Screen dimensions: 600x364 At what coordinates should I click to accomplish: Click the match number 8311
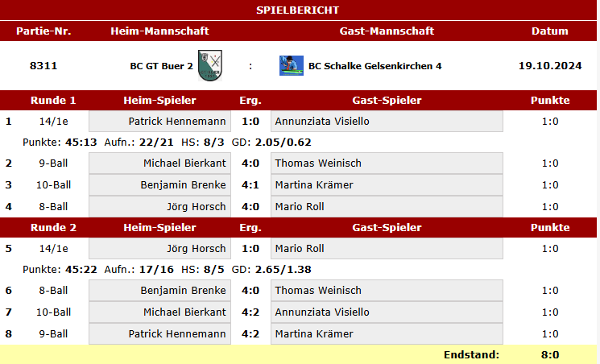point(43,66)
